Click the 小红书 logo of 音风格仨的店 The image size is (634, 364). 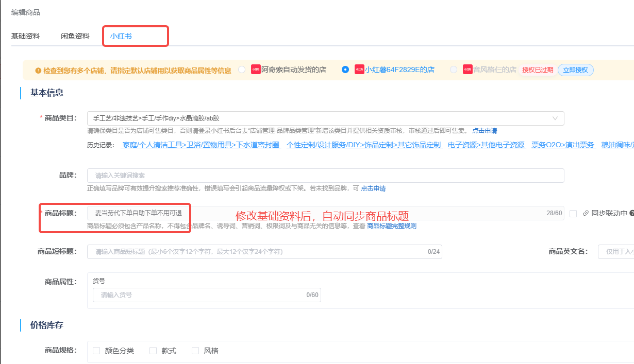tap(468, 70)
